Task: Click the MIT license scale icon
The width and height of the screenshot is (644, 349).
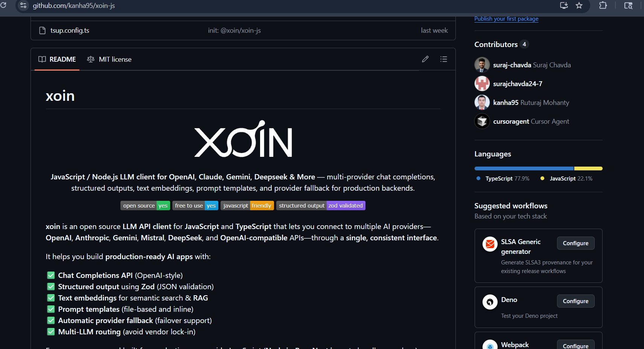Action: pyautogui.click(x=91, y=59)
